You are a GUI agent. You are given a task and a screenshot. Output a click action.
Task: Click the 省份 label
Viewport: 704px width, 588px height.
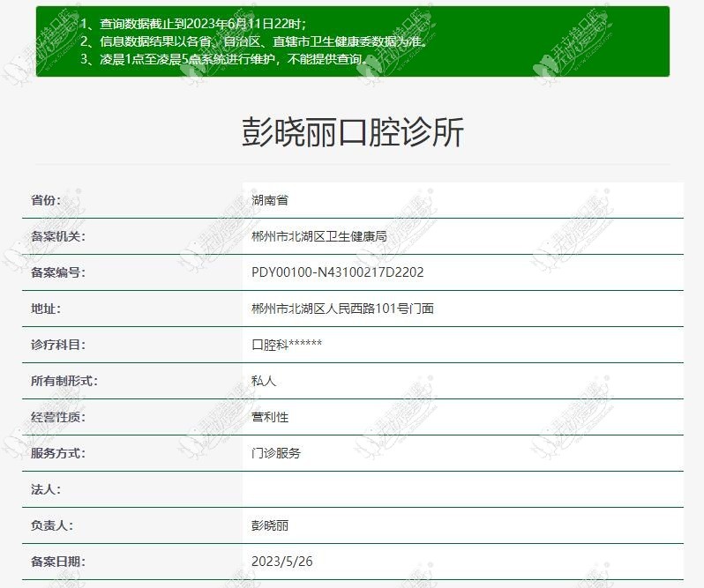(x=45, y=200)
